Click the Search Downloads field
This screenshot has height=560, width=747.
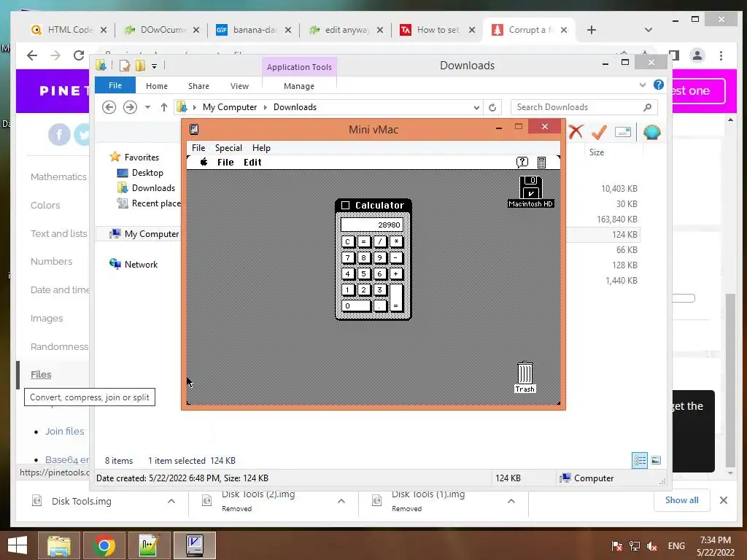coord(584,107)
